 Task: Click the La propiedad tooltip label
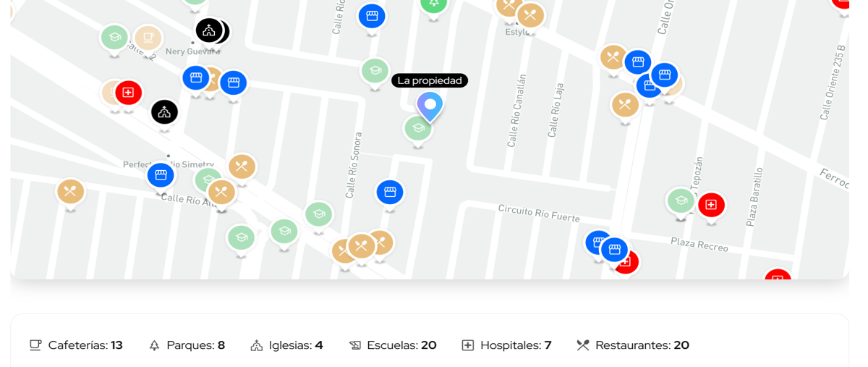point(430,80)
